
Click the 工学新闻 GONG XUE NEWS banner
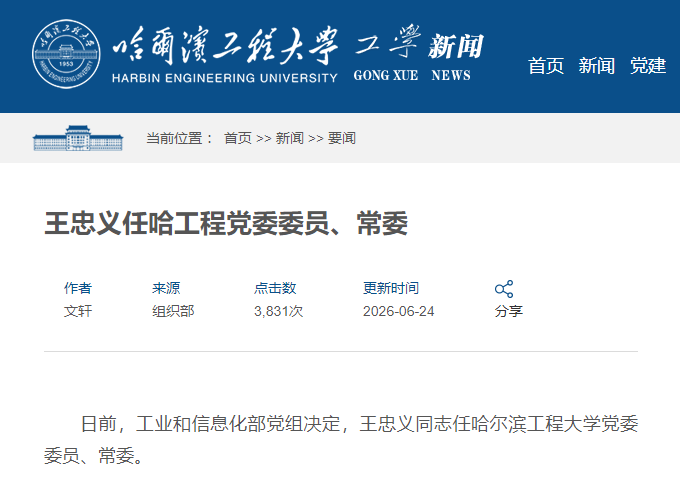click(x=418, y=53)
